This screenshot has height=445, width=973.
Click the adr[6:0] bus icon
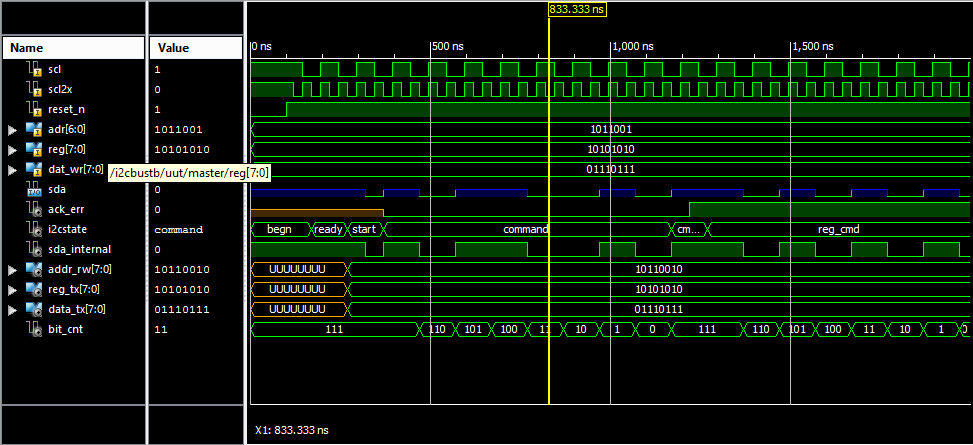pyautogui.click(x=34, y=129)
